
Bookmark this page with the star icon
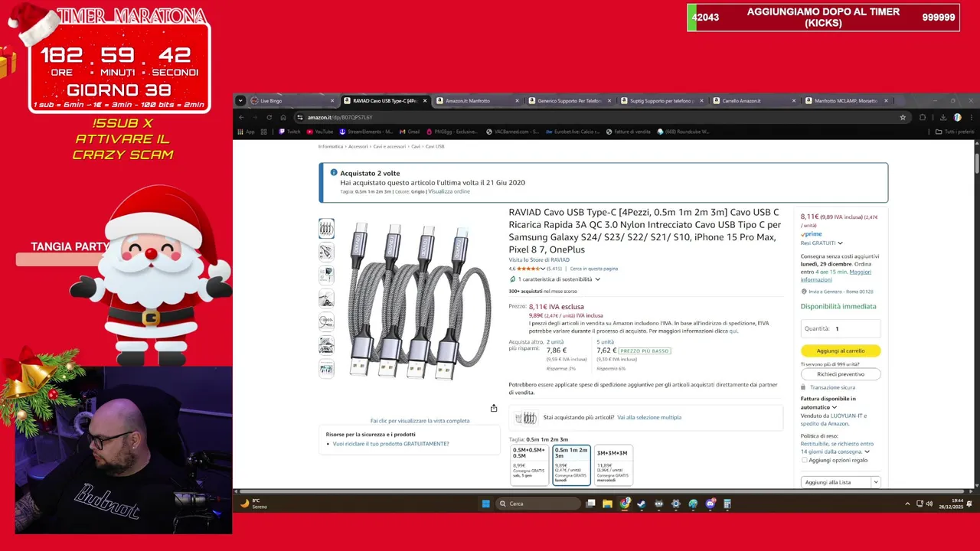(x=903, y=117)
